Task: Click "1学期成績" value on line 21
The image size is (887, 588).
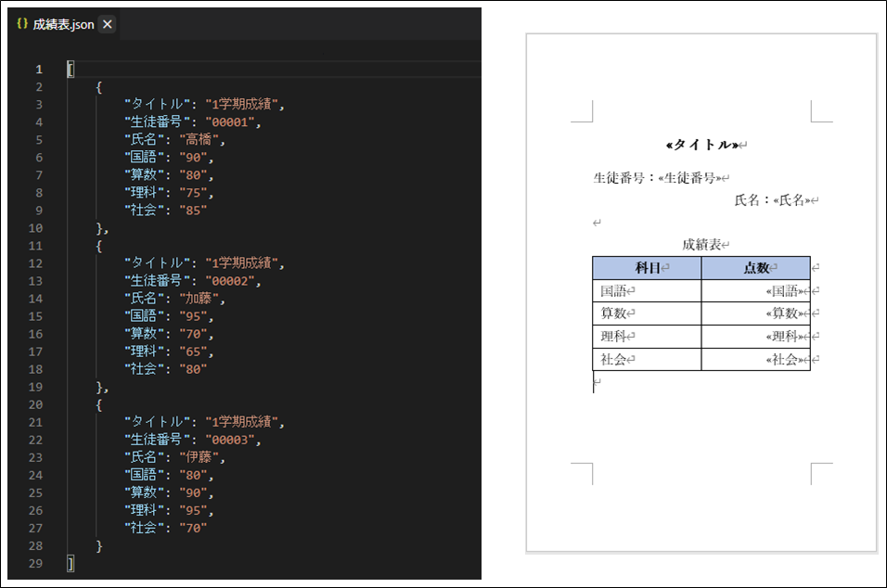Action: pos(241,422)
